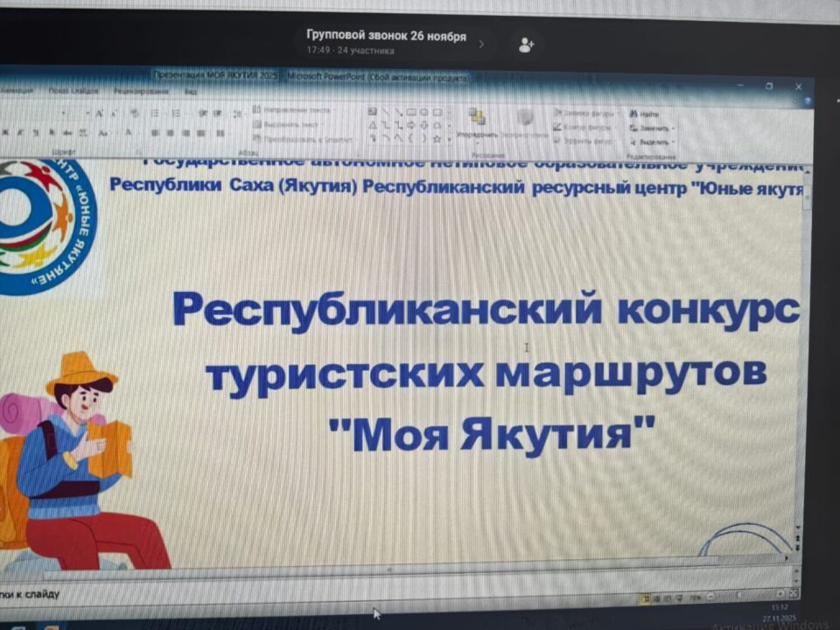Switch to reading view

pos(668,598)
